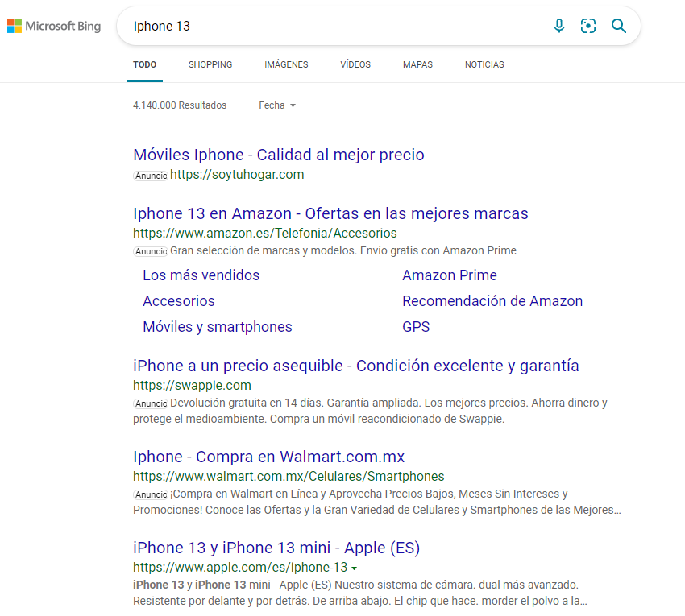This screenshot has width=685, height=616.
Task: Open visual search camera icon
Action: (x=588, y=26)
